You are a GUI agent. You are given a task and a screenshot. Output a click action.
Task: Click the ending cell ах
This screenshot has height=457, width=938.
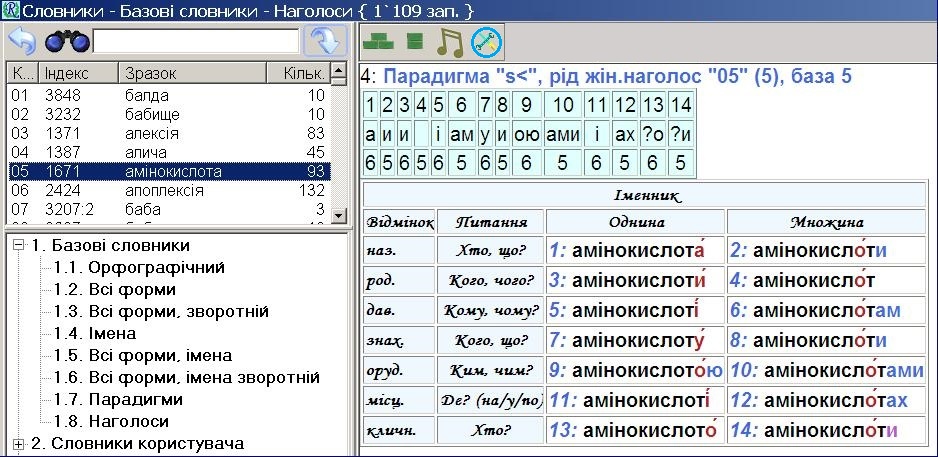[x=625, y=135]
